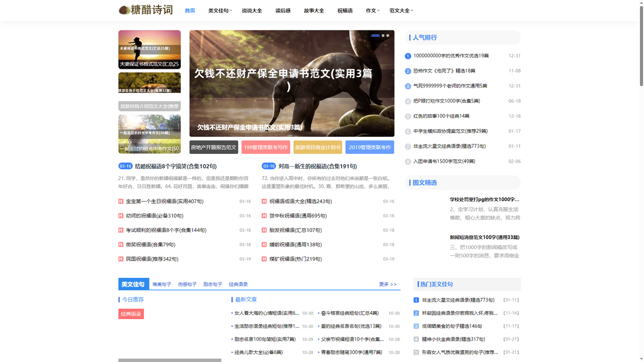Open 考试顺利的祝福语8个字(合集144句)
This screenshot has width=644, height=362.
(166, 230)
